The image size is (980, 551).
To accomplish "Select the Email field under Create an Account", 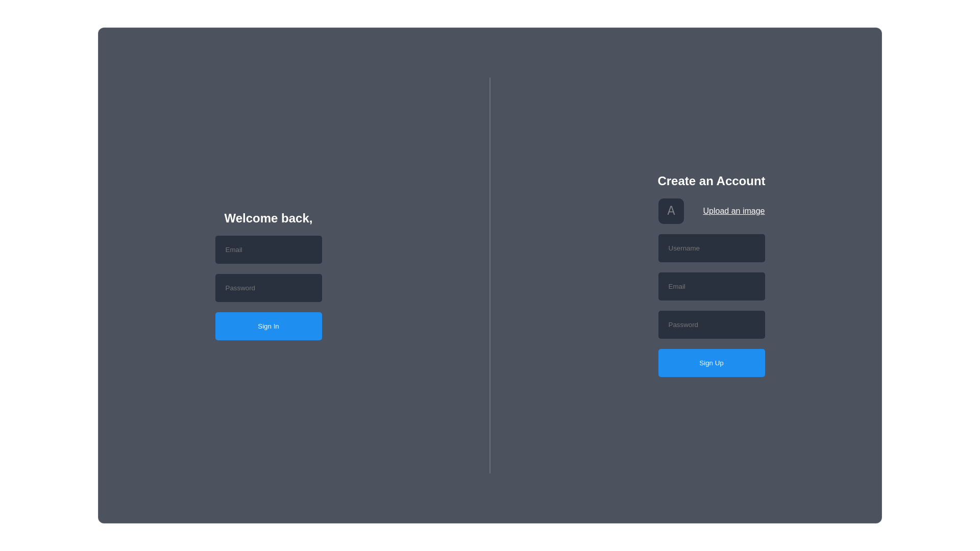I will pos(711,286).
